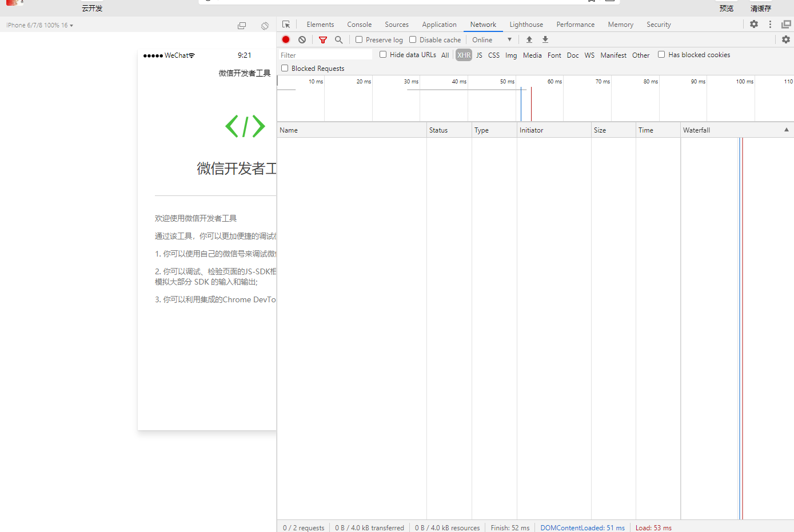Viewport: 794px width, 532px height.
Task: Open the DevTools three-dot menu
Action: tap(770, 24)
